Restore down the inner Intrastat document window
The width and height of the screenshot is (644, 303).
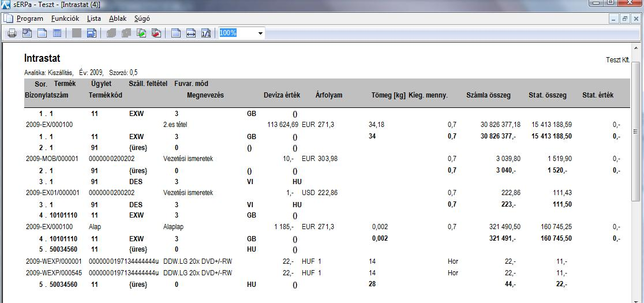pyautogui.click(x=625, y=19)
